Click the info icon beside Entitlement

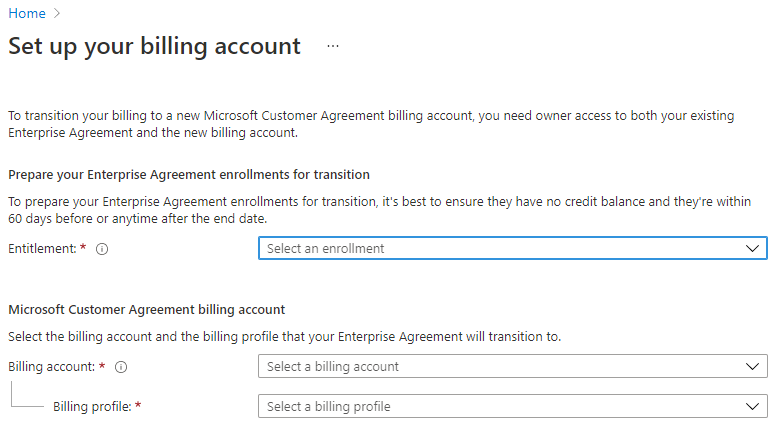[102, 249]
